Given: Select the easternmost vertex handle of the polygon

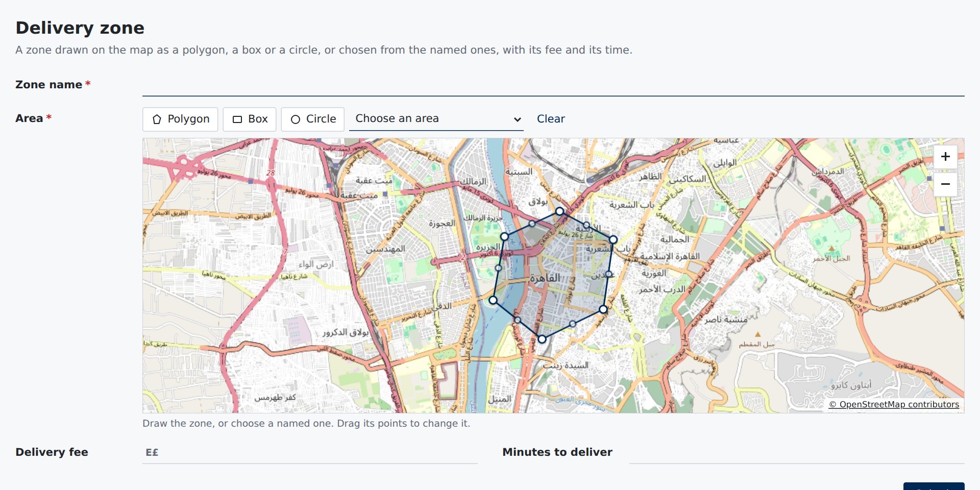Looking at the screenshot, I should click(x=613, y=239).
